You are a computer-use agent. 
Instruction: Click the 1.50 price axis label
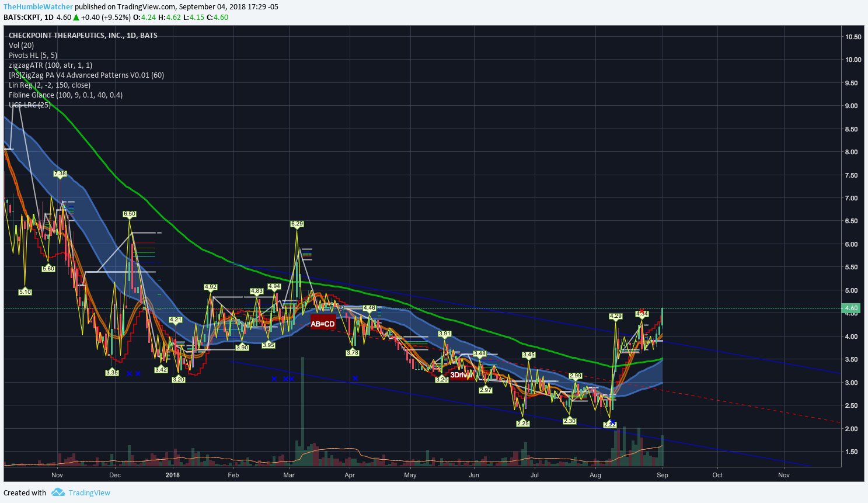[x=853, y=452]
